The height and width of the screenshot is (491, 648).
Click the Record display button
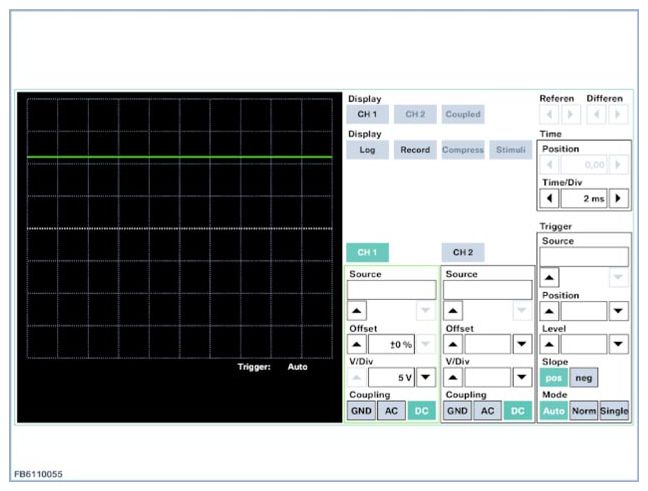tap(414, 150)
